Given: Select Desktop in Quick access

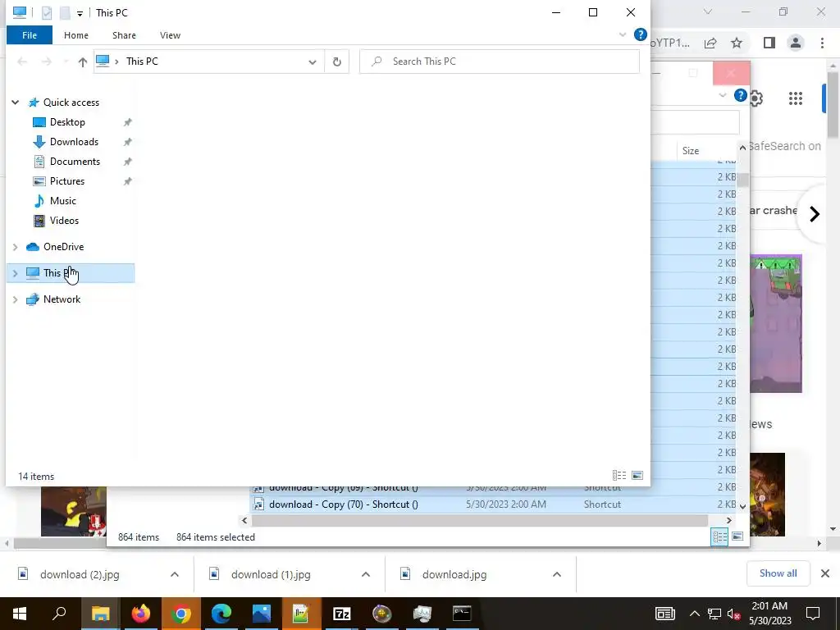Looking at the screenshot, I should (67, 122).
